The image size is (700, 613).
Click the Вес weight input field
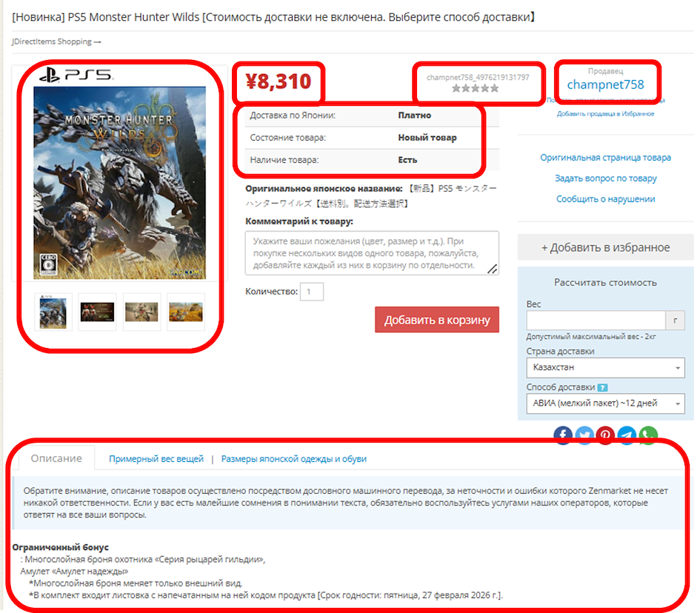tap(596, 321)
